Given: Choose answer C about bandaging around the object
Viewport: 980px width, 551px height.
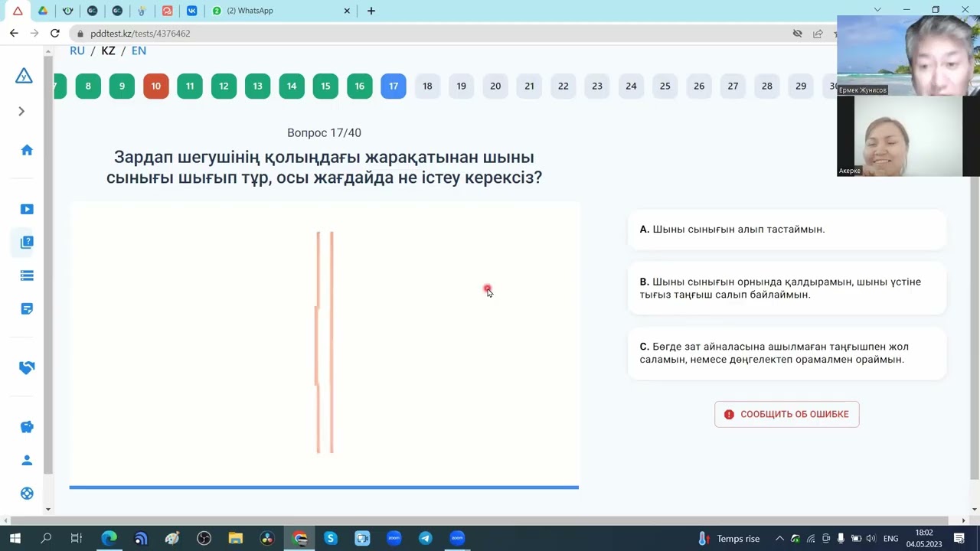Looking at the screenshot, I should coord(786,353).
